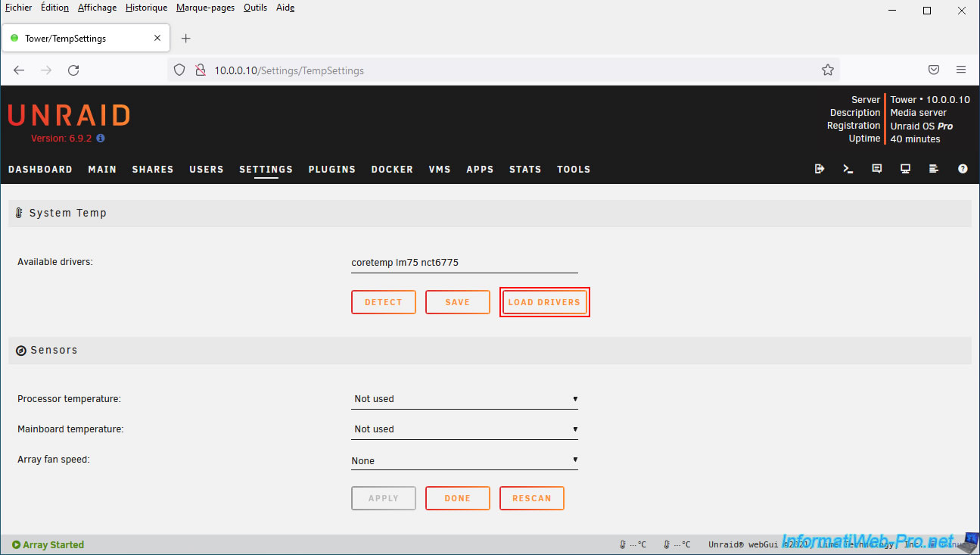The width and height of the screenshot is (980, 555).
Task: Click the RESCAN button
Action: (531, 498)
